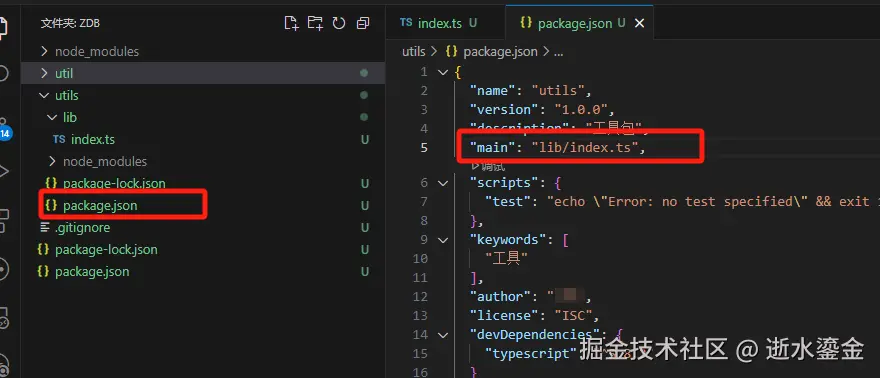880x378 pixels.
Task: Fold the devDependencies block at line 14
Action: pos(443,335)
